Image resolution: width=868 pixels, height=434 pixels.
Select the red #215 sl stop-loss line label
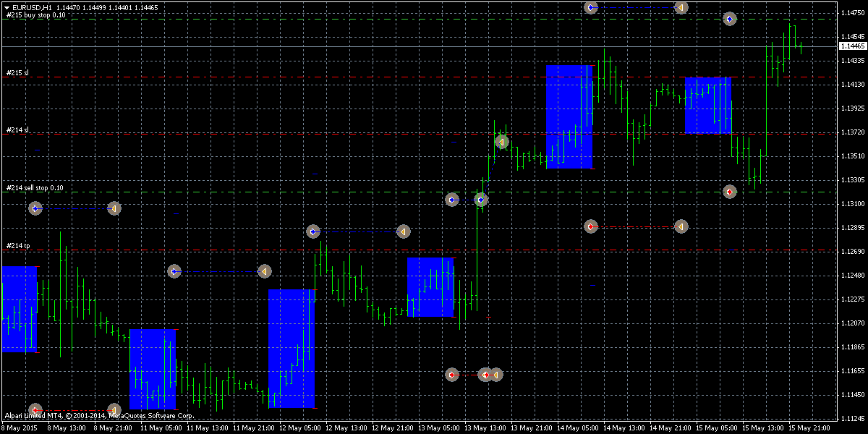17,72
